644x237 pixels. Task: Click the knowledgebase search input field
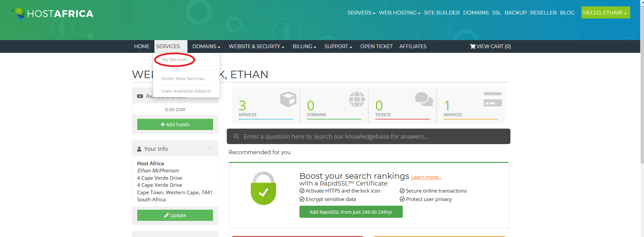368,136
